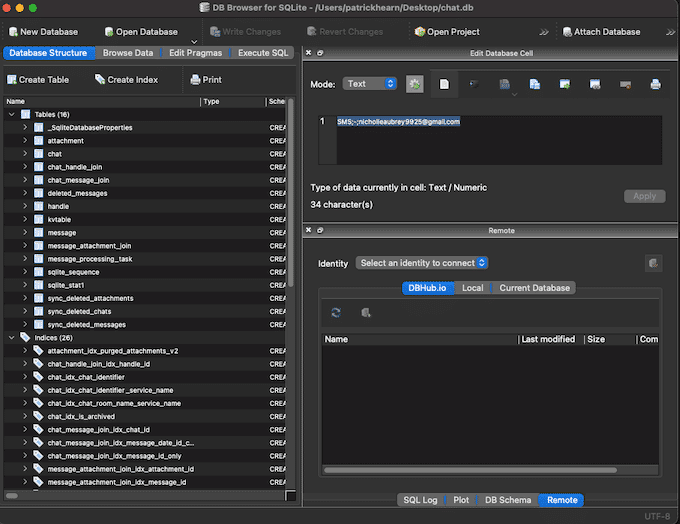
Task: Select the sync_deleted_chats table row
Action: (145, 311)
